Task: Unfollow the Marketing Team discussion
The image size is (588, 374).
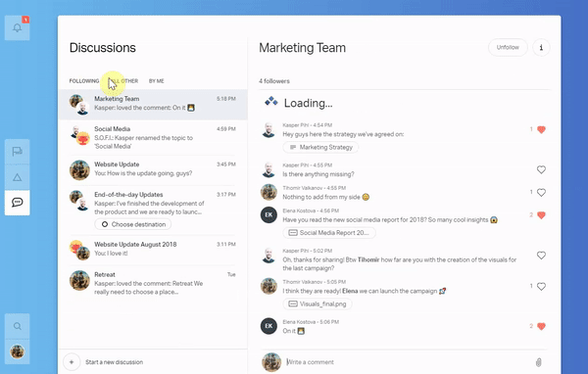Action: [508, 48]
